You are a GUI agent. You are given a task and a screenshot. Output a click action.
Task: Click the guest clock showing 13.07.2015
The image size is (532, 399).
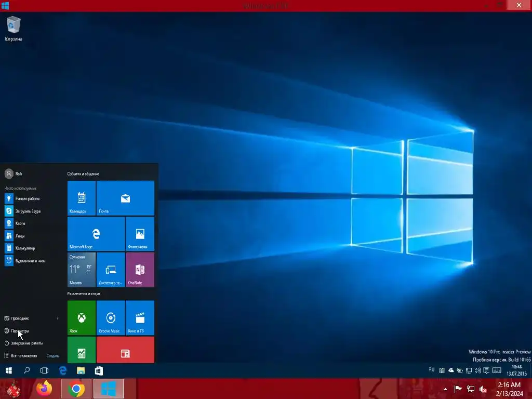517,370
